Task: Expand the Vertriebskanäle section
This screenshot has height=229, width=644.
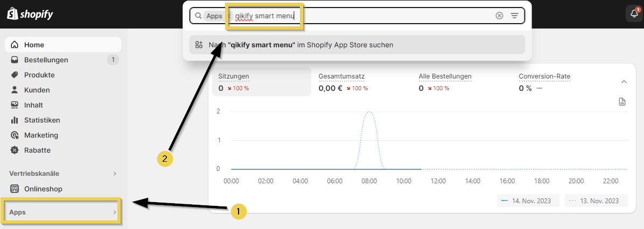Action: [114, 174]
